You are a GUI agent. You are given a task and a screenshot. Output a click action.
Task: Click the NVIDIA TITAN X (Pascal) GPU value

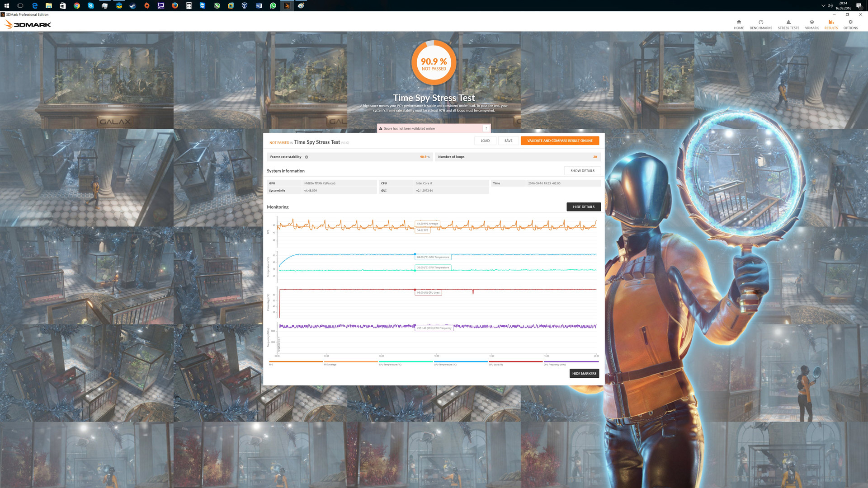click(x=339, y=183)
